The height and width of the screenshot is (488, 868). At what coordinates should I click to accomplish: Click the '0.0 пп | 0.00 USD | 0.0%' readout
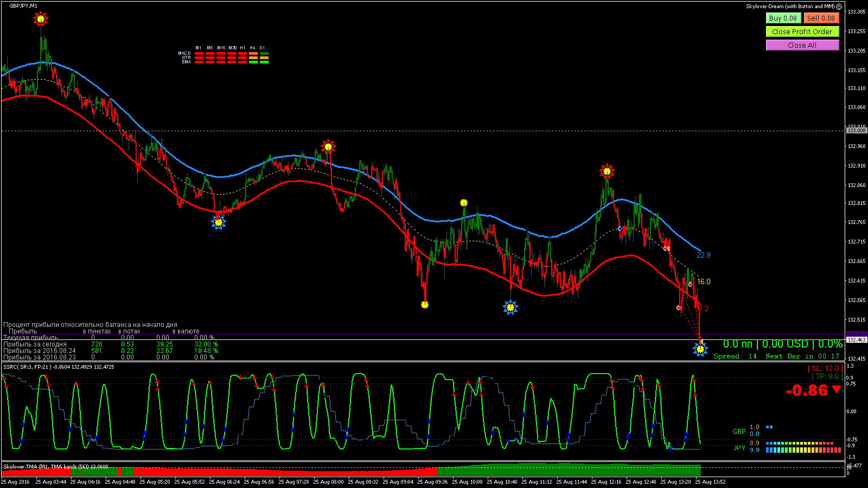pyautogui.click(x=782, y=344)
